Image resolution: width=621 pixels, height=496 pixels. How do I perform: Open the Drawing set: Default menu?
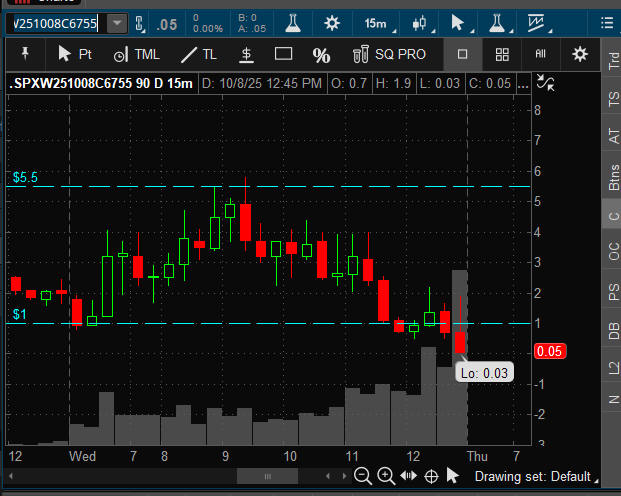[x=535, y=477]
